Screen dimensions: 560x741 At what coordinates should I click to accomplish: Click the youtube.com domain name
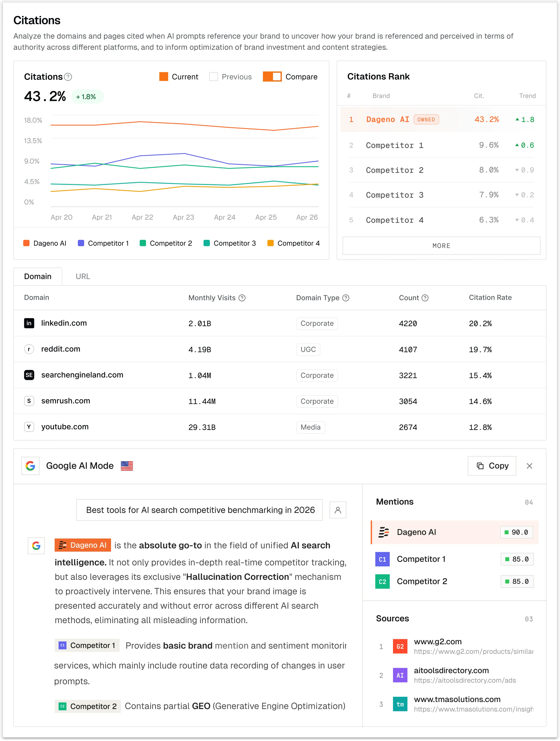pos(65,426)
